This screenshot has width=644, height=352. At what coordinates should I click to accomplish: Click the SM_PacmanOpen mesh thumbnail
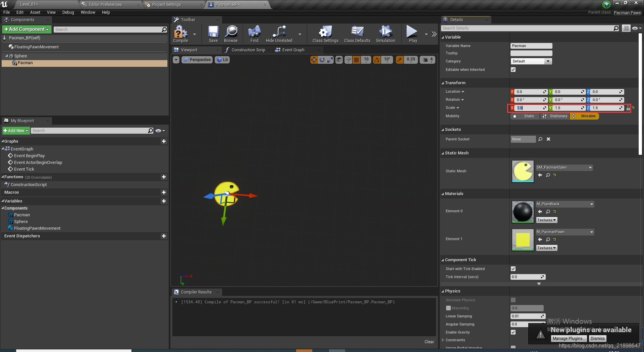coord(523,171)
